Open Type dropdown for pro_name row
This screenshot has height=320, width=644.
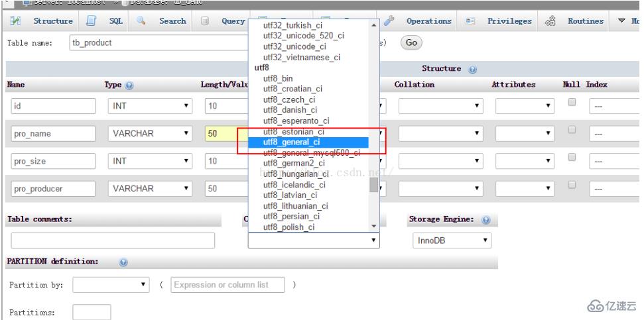[150, 133]
